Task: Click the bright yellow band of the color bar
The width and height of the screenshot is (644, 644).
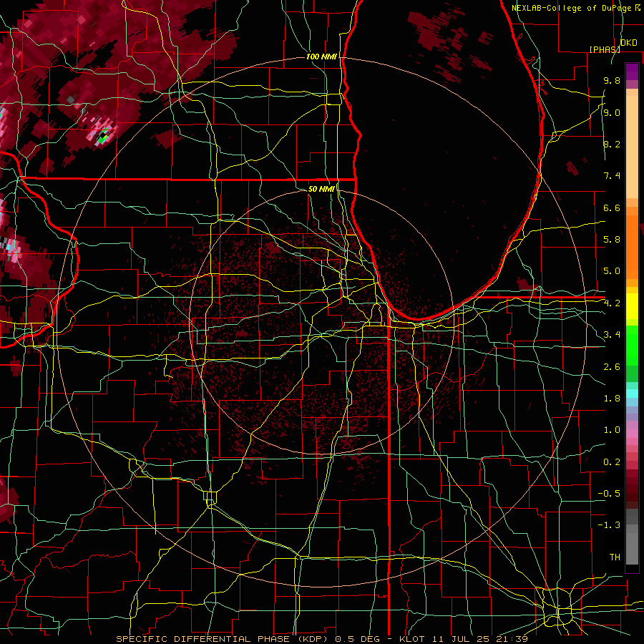Action: [x=632, y=306]
